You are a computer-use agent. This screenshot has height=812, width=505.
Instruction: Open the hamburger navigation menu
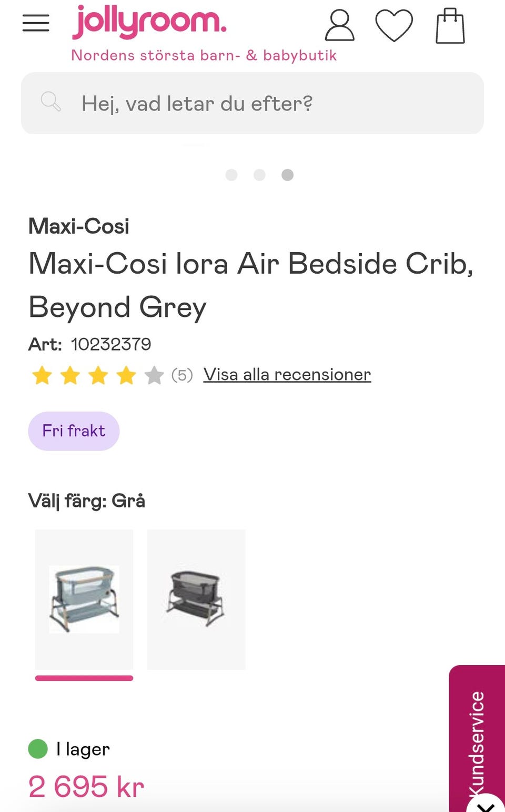36,23
